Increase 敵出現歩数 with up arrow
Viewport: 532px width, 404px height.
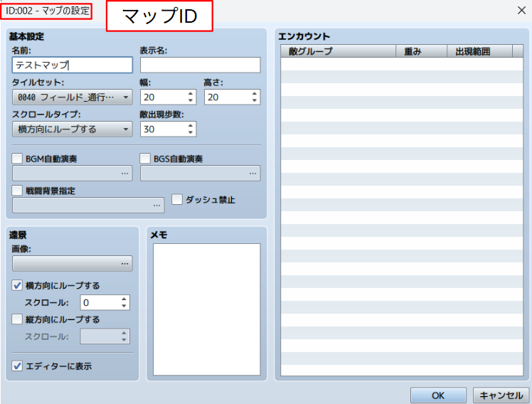pos(191,125)
